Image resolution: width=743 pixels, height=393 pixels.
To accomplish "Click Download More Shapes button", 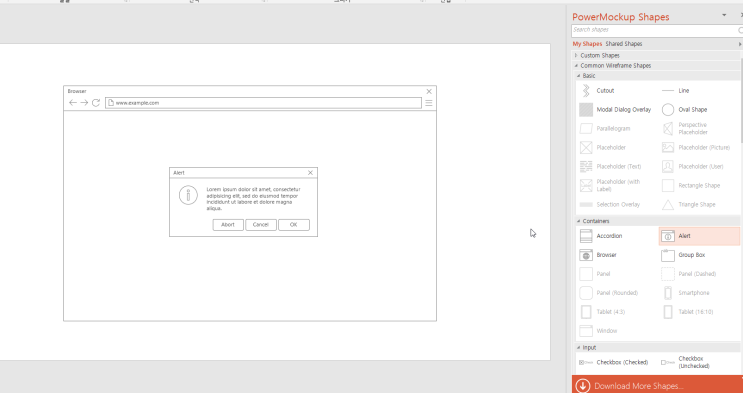I will point(657,384).
